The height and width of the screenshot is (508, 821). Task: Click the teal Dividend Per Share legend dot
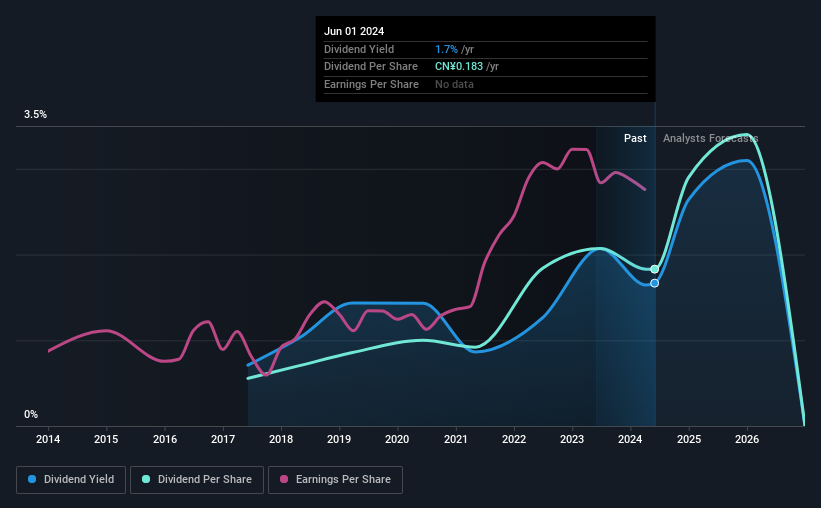click(146, 479)
